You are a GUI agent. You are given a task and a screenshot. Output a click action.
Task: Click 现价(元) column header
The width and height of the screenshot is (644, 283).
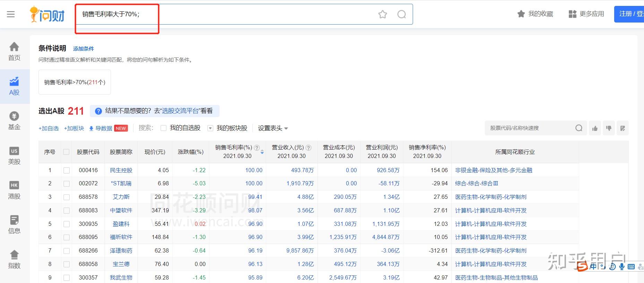click(x=155, y=152)
